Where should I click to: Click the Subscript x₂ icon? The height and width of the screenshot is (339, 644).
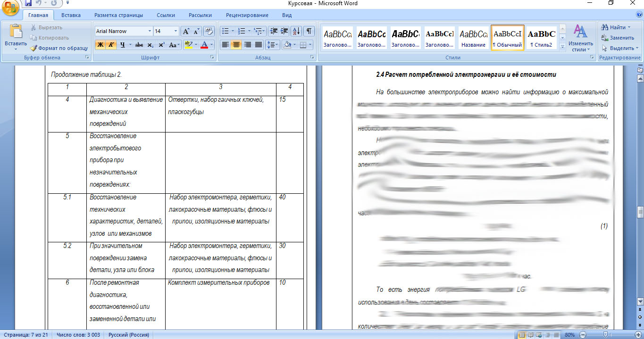[151, 45]
